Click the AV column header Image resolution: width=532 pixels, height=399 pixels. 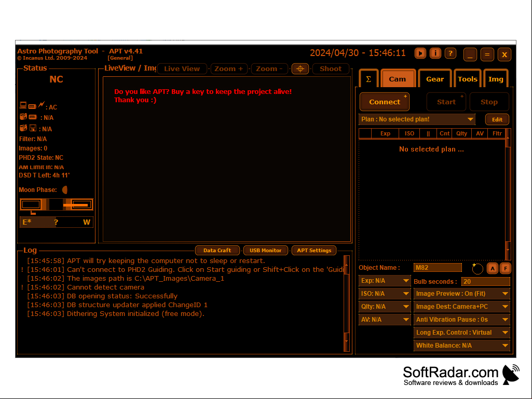click(x=480, y=134)
